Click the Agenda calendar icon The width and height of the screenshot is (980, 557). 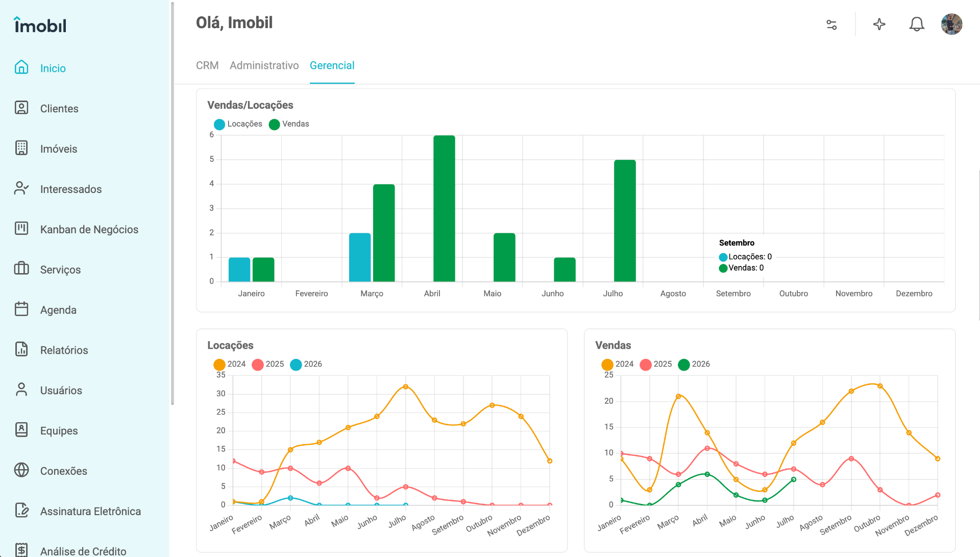click(x=21, y=309)
